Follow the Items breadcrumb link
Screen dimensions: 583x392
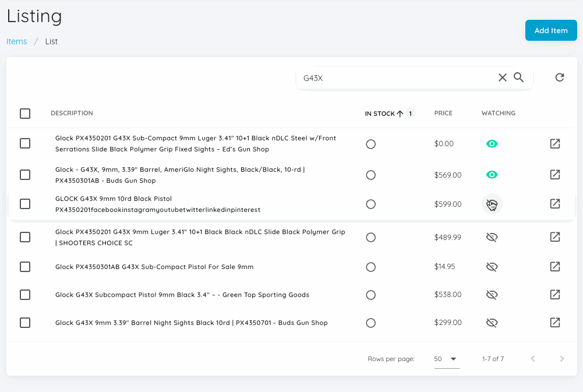[17, 41]
